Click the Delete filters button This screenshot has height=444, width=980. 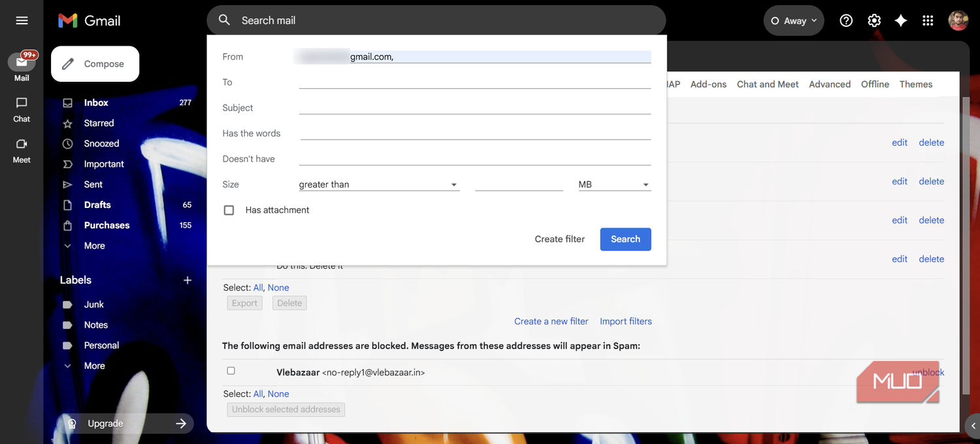(289, 303)
